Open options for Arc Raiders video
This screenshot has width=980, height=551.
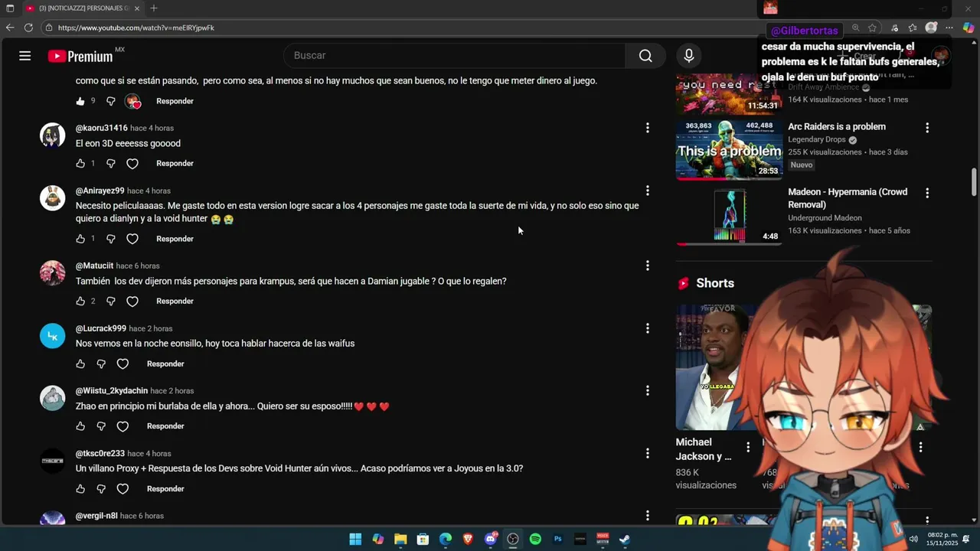tap(927, 128)
